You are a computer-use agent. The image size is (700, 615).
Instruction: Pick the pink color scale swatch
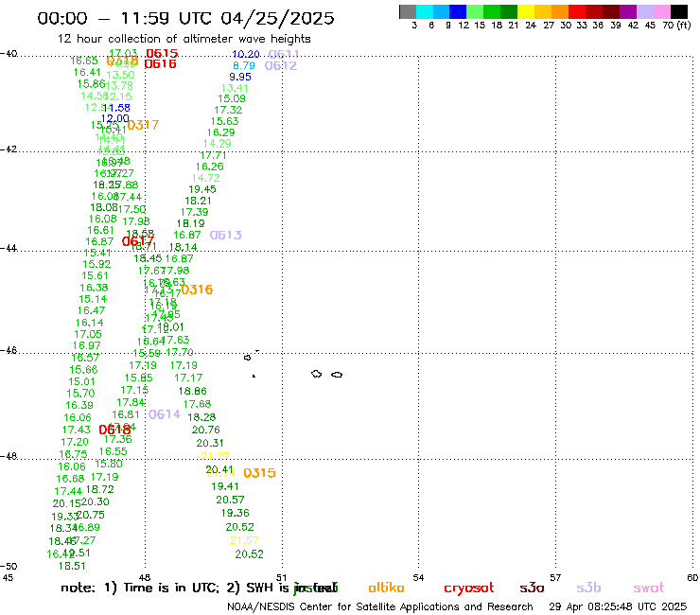click(662, 11)
